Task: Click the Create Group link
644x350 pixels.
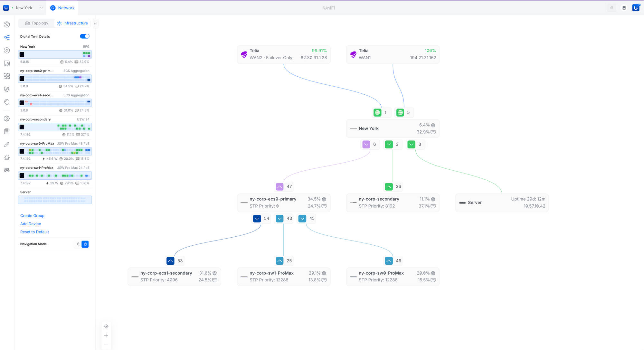Action: point(32,215)
